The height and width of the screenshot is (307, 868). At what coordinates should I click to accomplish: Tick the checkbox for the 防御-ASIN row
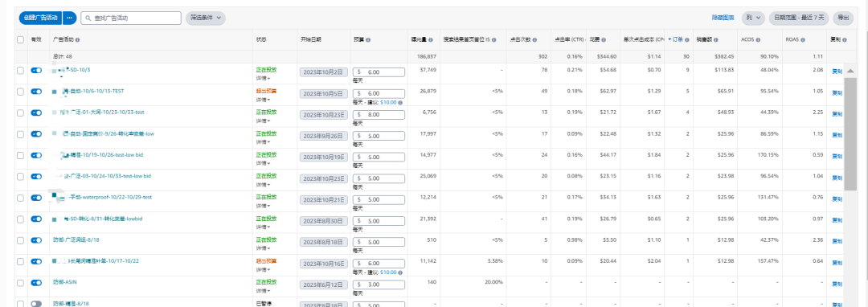(x=20, y=283)
